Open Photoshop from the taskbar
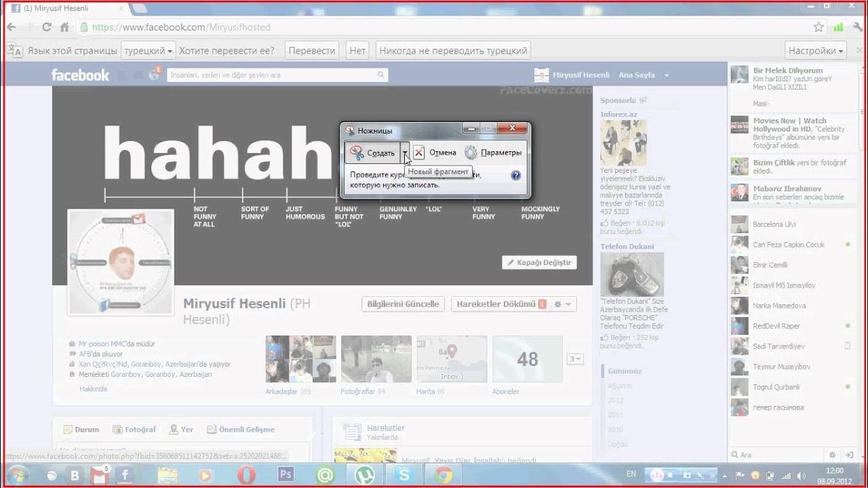The height and width of the screenshot is (488, 868). [286, 475]
